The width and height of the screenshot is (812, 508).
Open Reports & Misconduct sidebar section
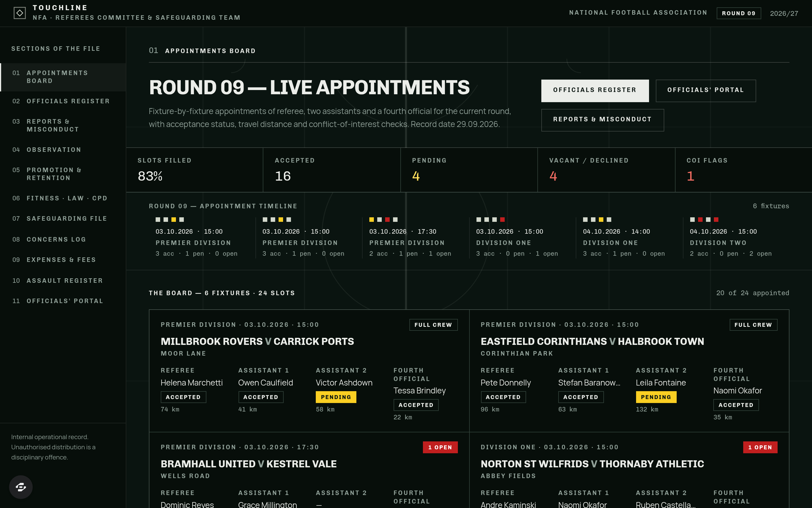coord(63,125)
